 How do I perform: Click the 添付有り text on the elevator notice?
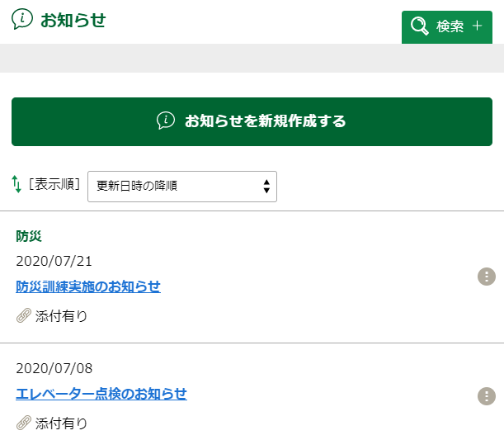[x=61, y=423]
